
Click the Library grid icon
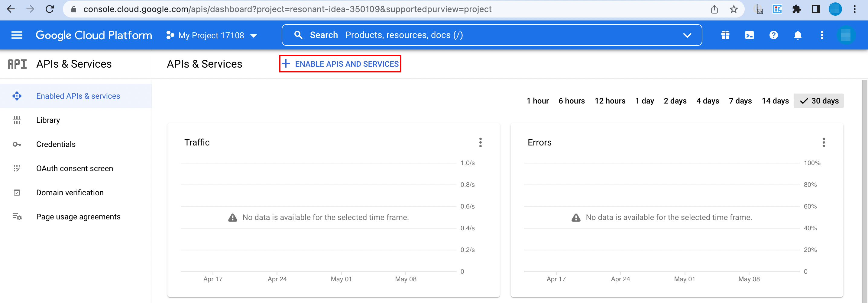17,120
